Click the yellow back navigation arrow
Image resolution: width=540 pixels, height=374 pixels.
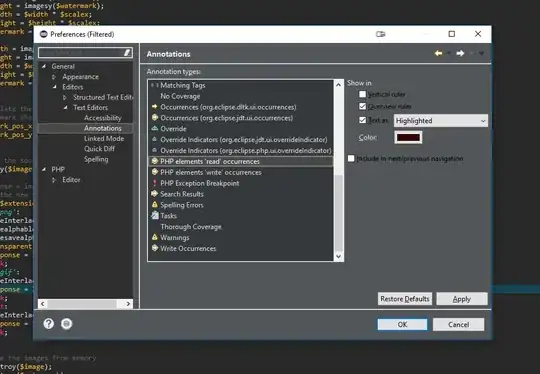point(438,53)
